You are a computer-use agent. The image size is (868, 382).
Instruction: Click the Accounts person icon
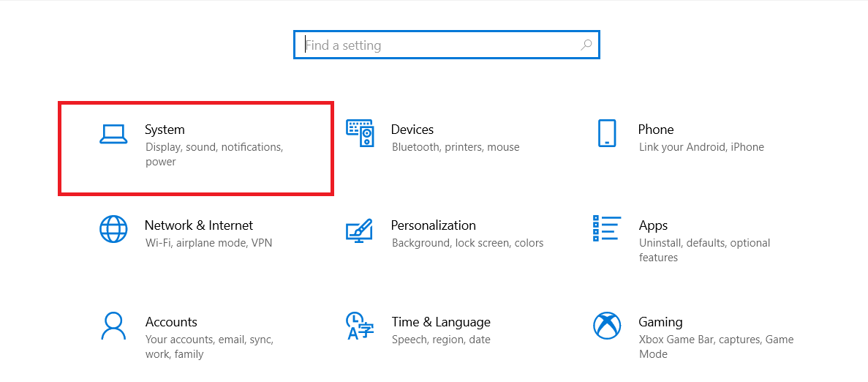(113, 326)
